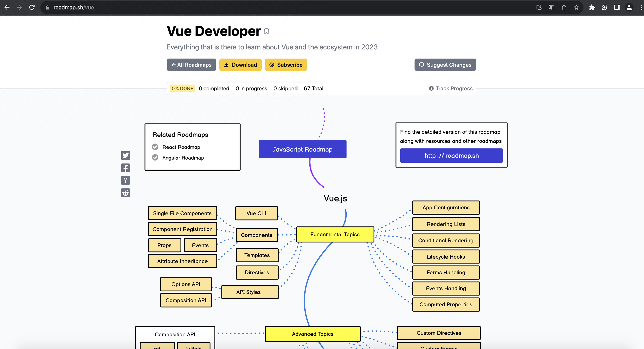Click the 0% DONE progress indicator
The height and width of the screenshot is (349, 644).
182,89
